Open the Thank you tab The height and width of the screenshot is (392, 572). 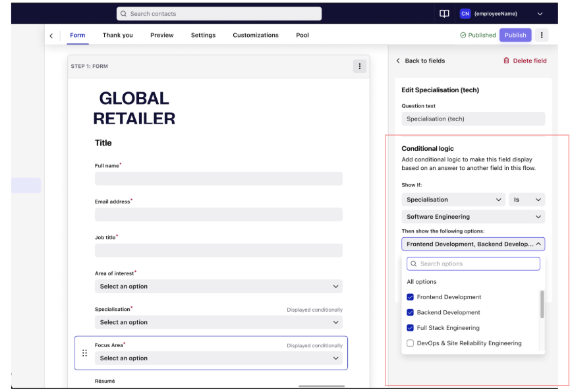click(117, 36)
